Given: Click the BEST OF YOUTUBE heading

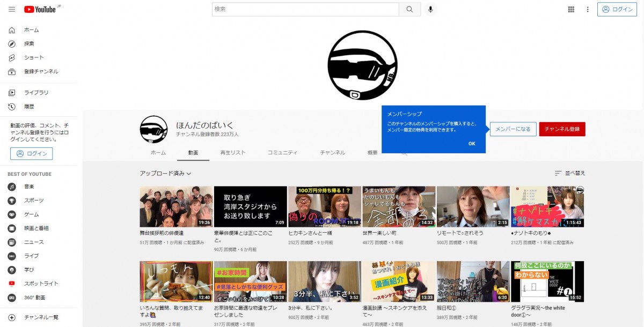Looking at the screenshot, I should [30, 174].
